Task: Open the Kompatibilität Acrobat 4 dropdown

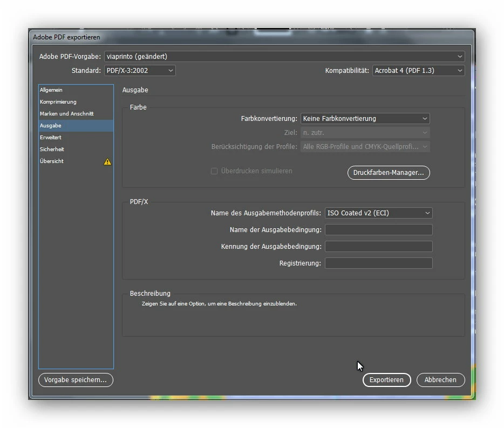Action: (419, 70)
